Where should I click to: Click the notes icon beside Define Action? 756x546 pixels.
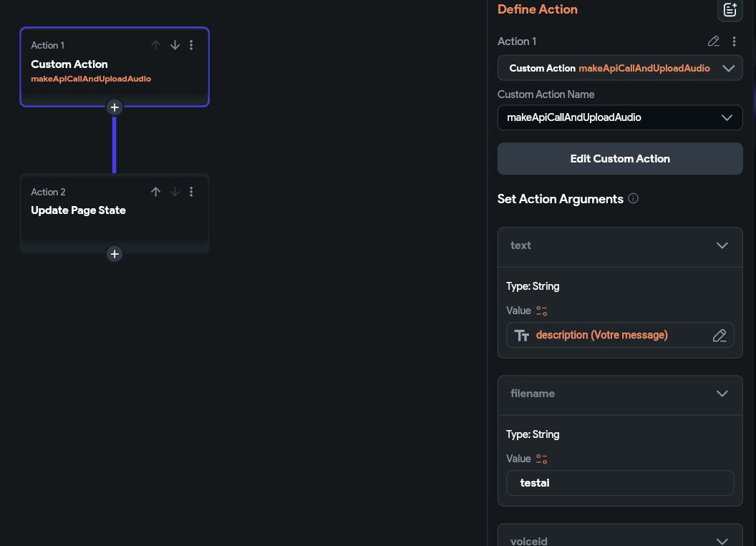[730, 10]
